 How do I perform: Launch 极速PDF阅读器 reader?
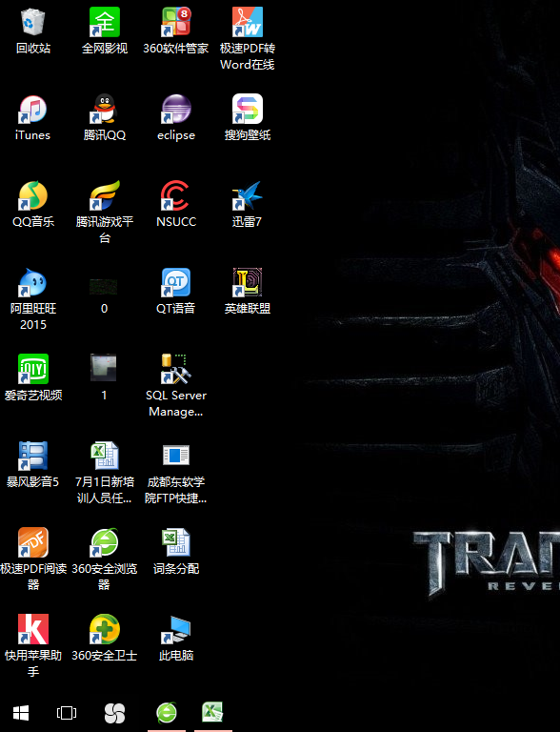pos(32,542)
